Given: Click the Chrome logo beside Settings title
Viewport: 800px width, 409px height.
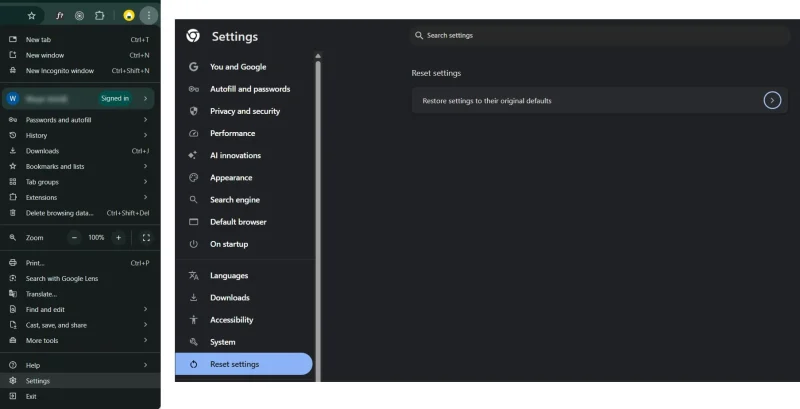Looking at the screenshot, I should 193,36.
